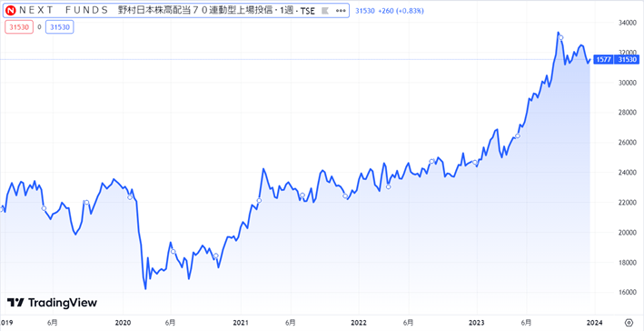Open the three-dots more menu in legend
644x331 pixels.
tap(341, 11)
